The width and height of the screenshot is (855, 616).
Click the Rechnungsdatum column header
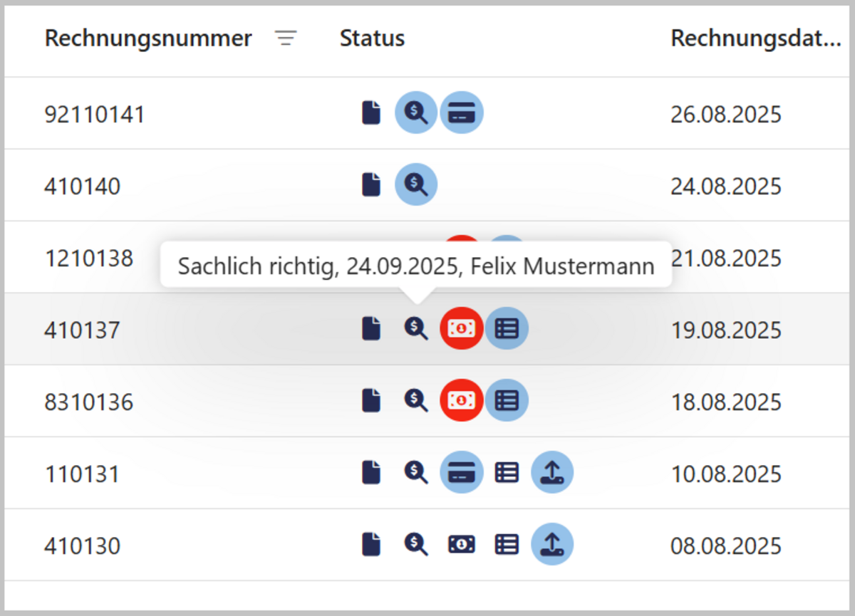755,38
